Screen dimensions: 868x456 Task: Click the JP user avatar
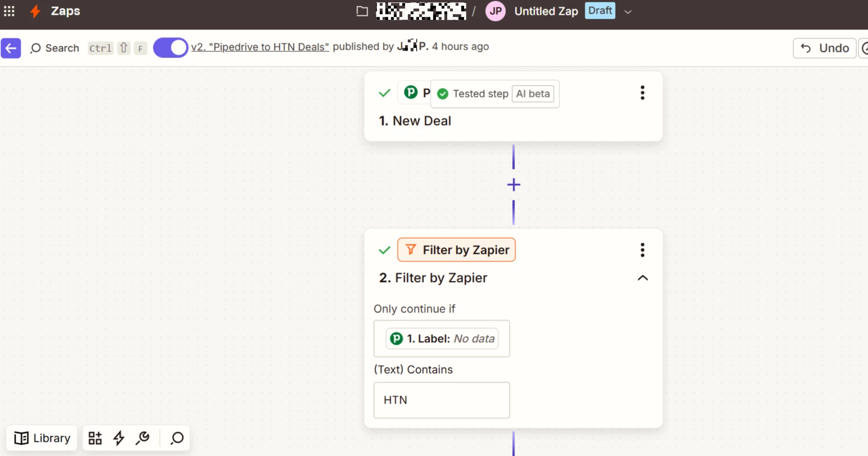click(495, 11)
